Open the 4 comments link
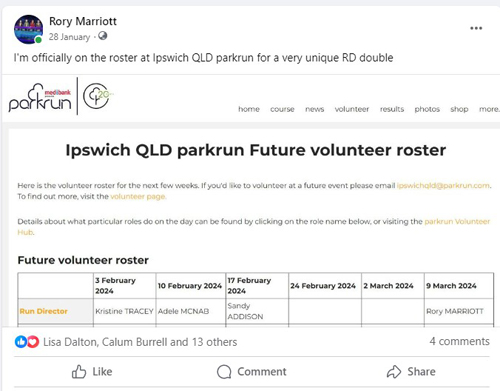This screenshot has width=500, height=391. click(459, 341)
